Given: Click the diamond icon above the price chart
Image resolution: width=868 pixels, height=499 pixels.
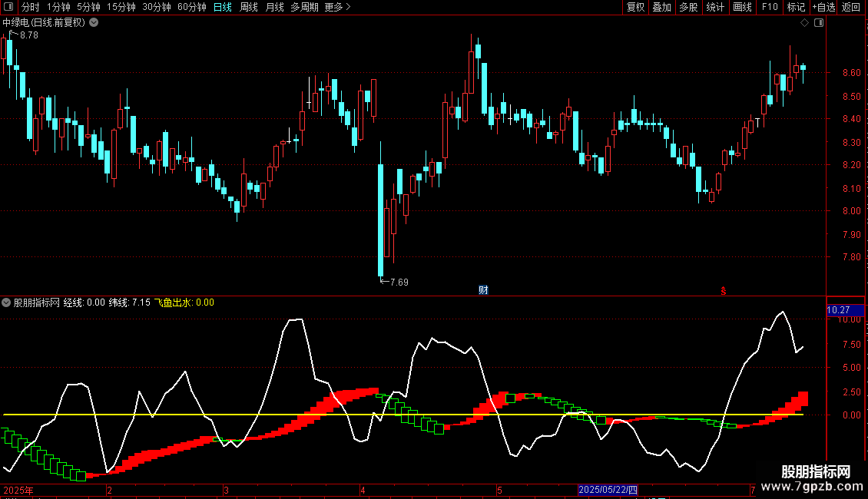Looking at the screenshot, I should (805, 23).
